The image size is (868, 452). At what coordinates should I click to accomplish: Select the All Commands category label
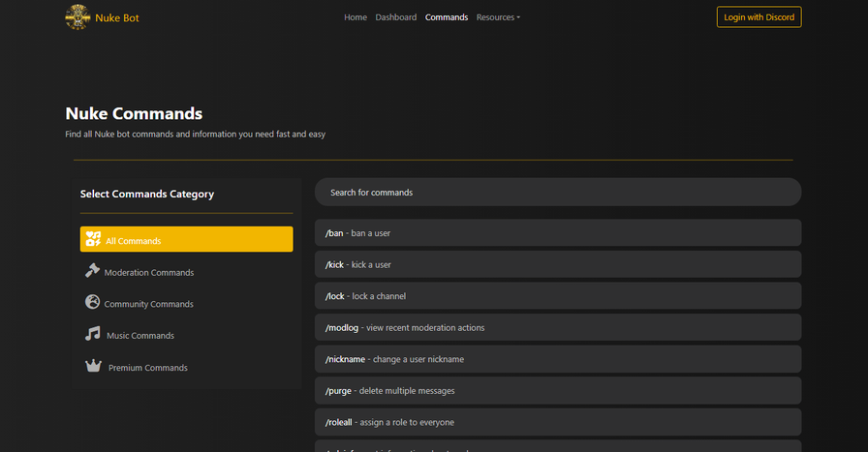[x=134, y=241]
